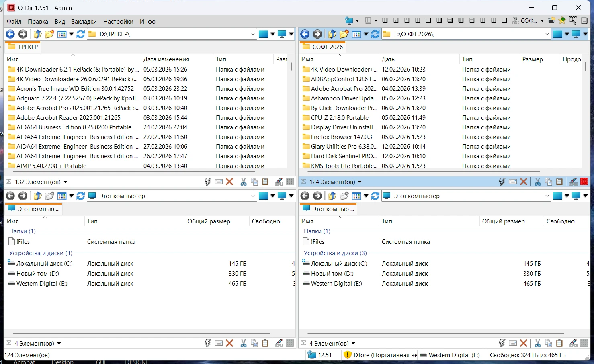The width and height of the screenshot is (594, 364).
Task: Toggle the red-highlighted select icon in the 124 Элемент(ов) bar
Action: pos(584,182)
